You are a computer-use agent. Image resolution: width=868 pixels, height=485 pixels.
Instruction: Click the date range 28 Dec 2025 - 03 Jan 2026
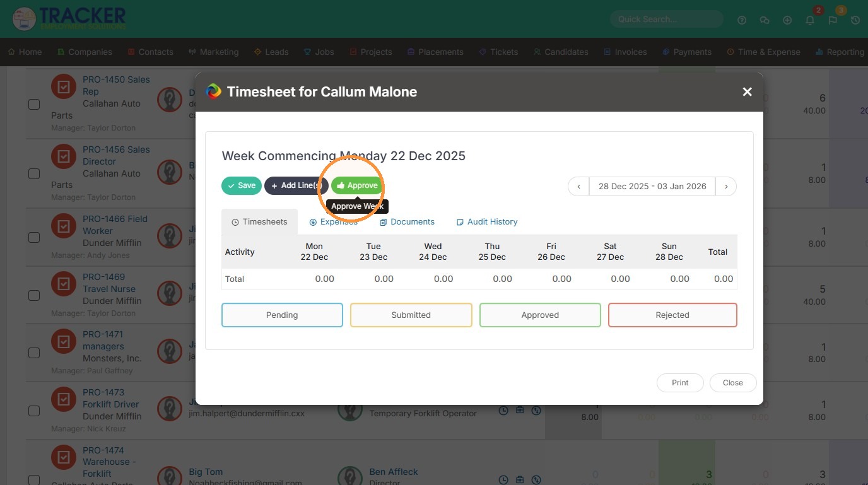point(652,186)
